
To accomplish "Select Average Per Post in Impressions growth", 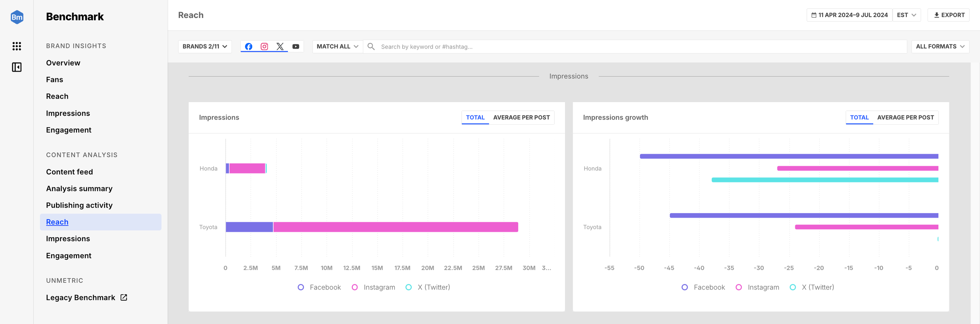I will (905, 117).
